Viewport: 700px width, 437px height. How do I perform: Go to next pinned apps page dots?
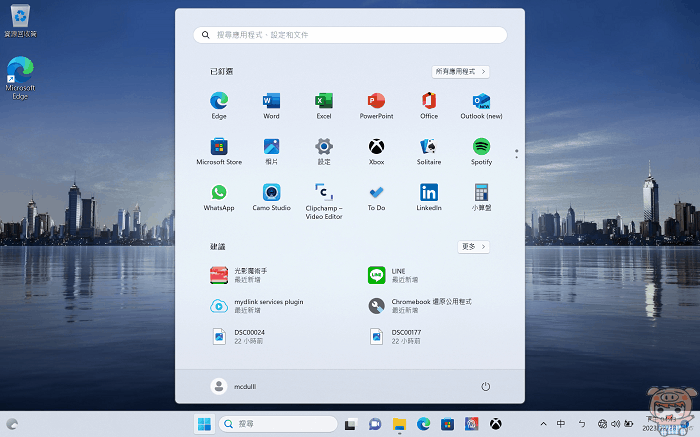(517, 154)
